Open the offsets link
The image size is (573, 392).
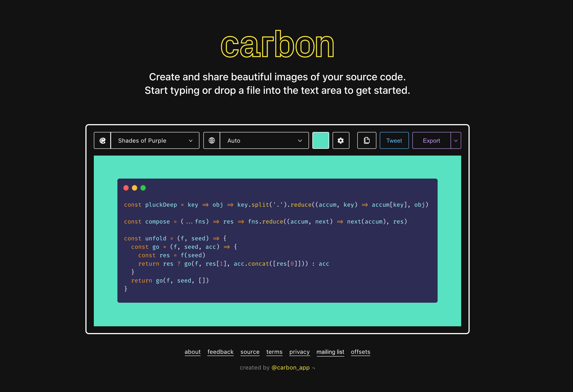pos(361,352)
